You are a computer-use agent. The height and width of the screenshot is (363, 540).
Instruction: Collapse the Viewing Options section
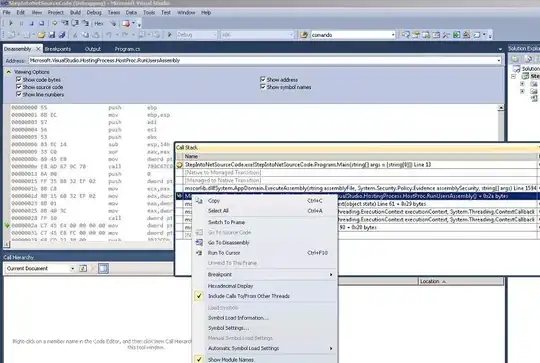(x=9, y=72)
